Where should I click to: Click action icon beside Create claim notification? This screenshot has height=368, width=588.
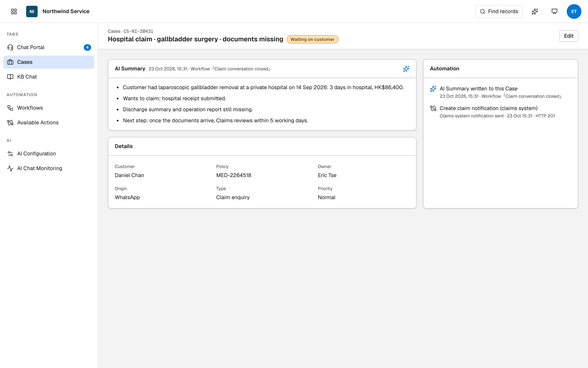433,108
